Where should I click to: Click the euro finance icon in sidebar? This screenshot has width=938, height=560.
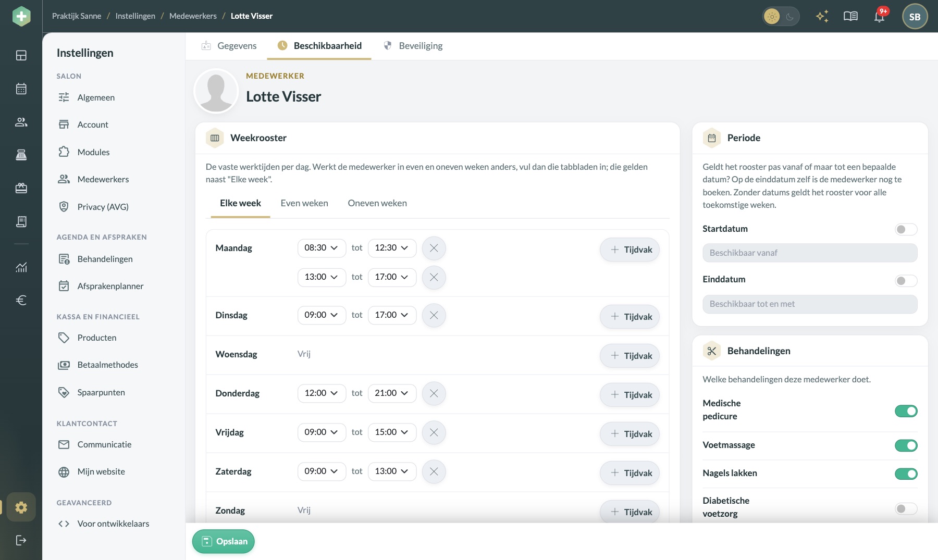tap(21, 300)
